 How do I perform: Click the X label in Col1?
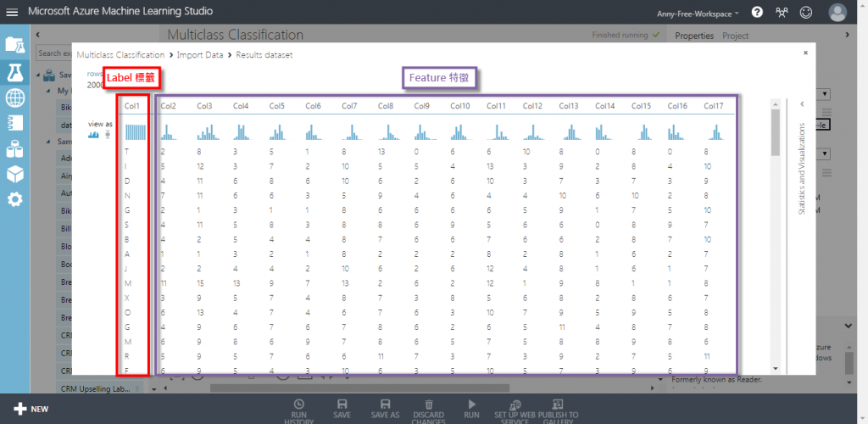[x=127, y=298]
